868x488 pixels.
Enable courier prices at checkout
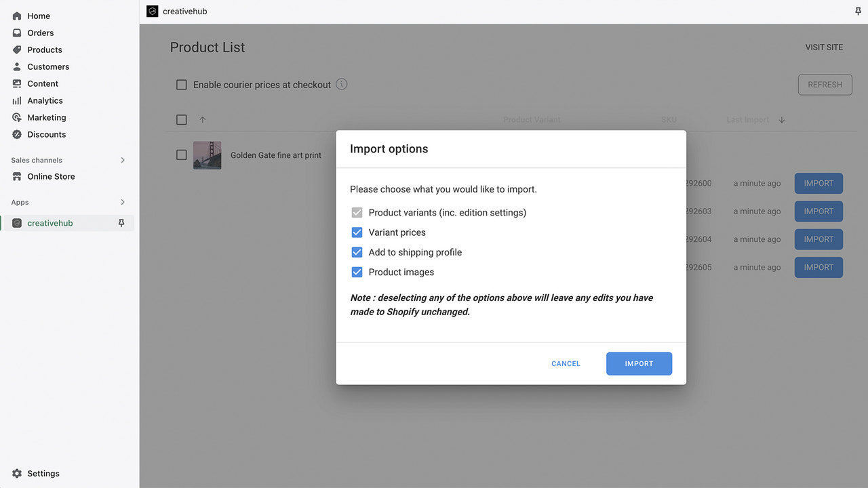(181, 84)
